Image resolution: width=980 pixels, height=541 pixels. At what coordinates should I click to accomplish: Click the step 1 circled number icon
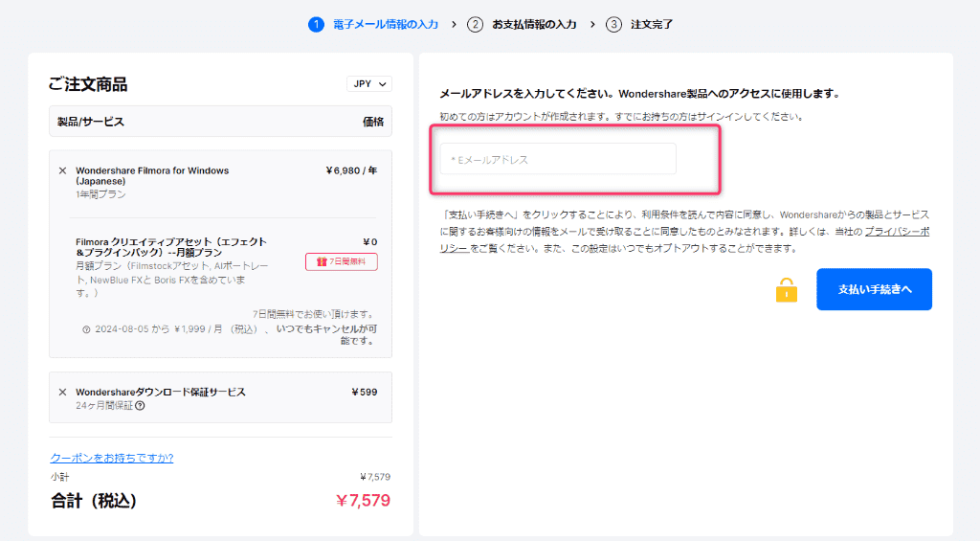click(x=316, y=24)
